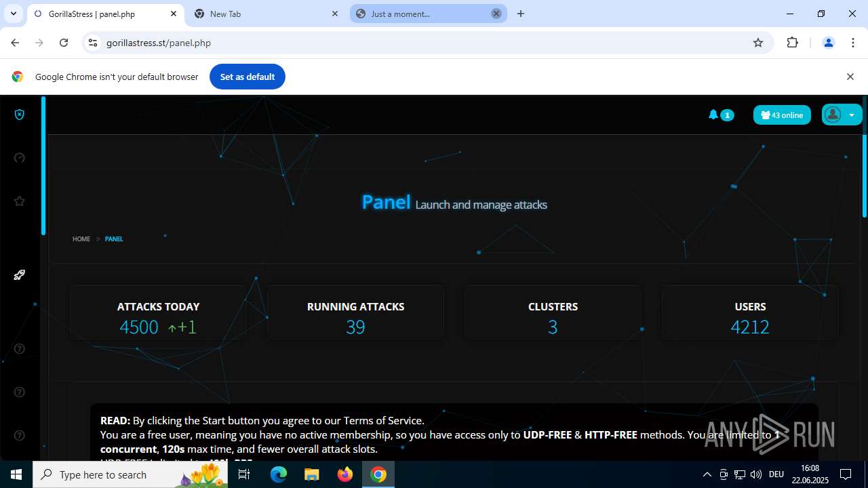Click the site information icon in address bar
868x488 pixels.
pos(93,43)
